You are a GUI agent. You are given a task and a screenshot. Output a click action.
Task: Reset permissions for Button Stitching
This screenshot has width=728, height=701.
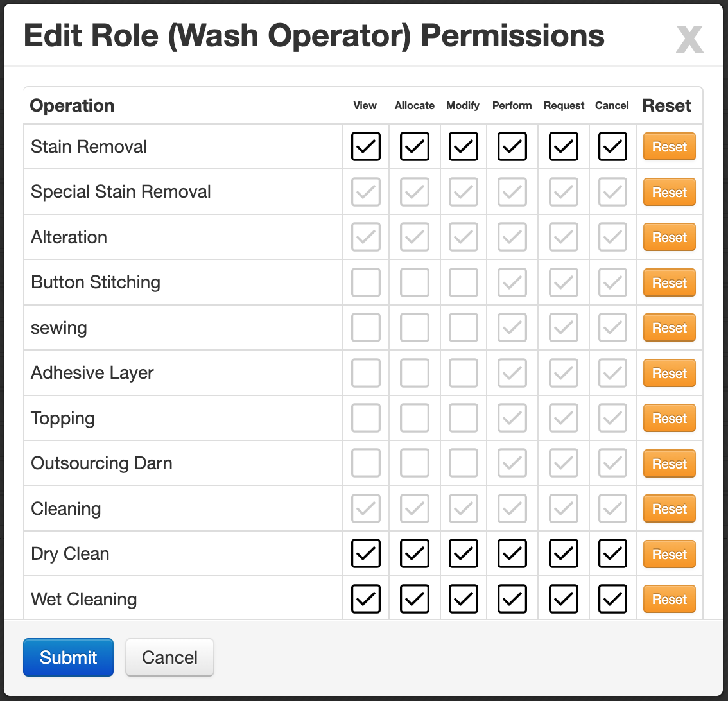[669, 282]
